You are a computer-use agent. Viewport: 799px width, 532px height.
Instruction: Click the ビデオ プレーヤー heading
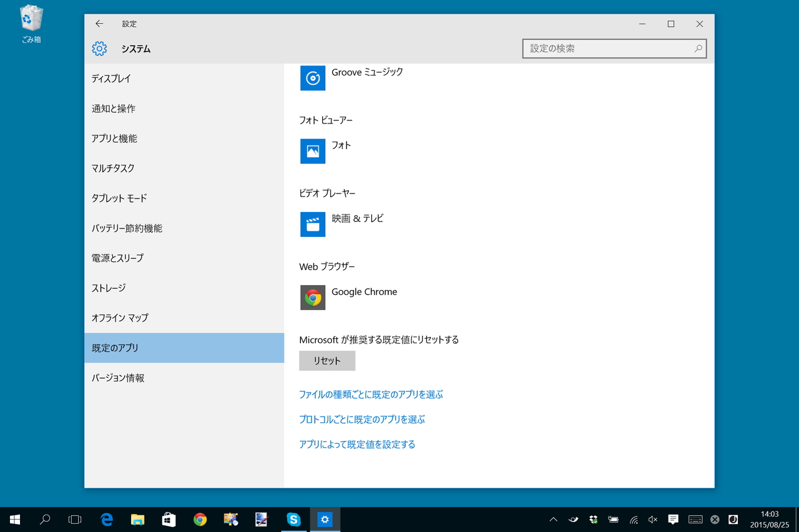coord(327,193)
